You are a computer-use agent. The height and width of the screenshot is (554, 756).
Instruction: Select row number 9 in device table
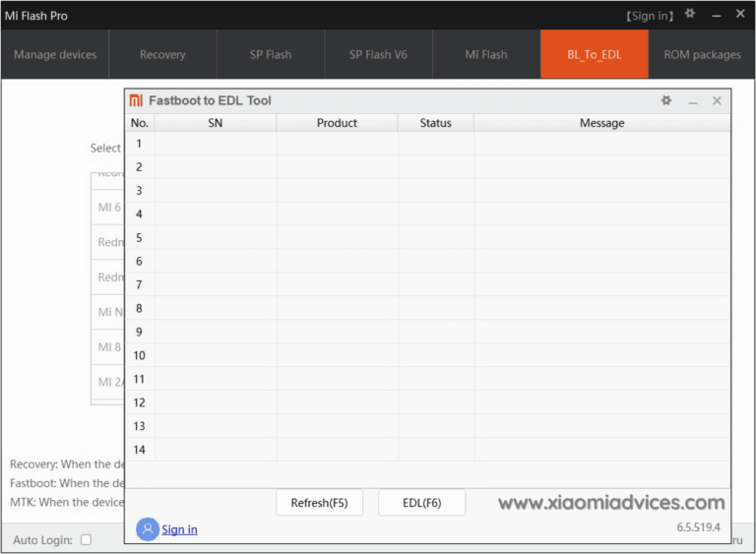point(427,332)
